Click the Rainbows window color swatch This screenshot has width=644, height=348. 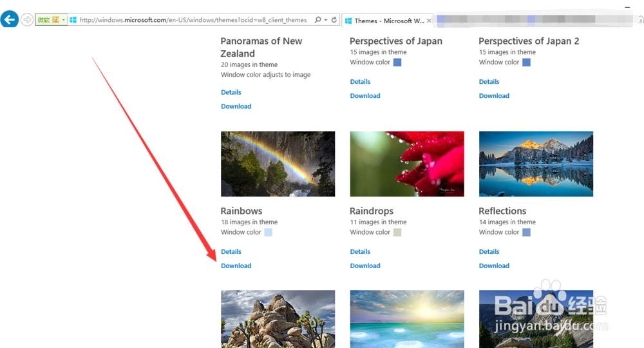click(x=269, y=232)
